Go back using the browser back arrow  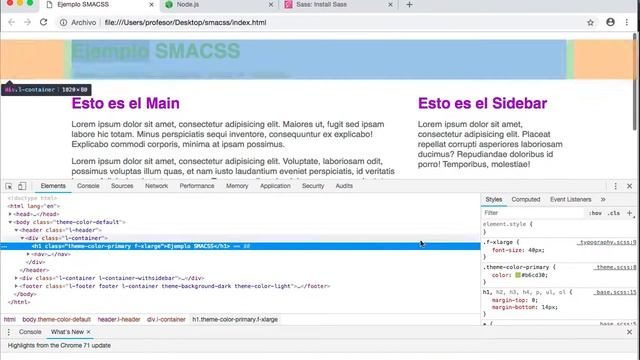click(11, 22)
